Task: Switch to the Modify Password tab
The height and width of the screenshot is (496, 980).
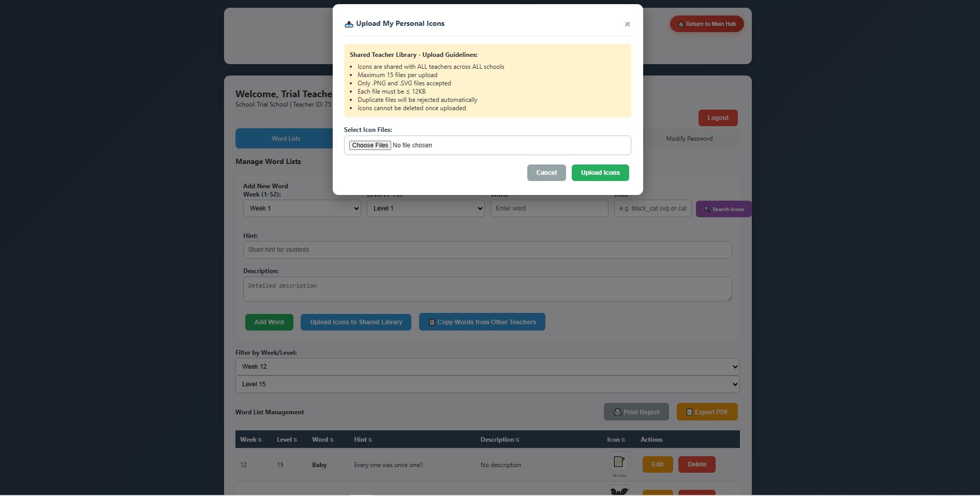Action: [x=689, y=139]
